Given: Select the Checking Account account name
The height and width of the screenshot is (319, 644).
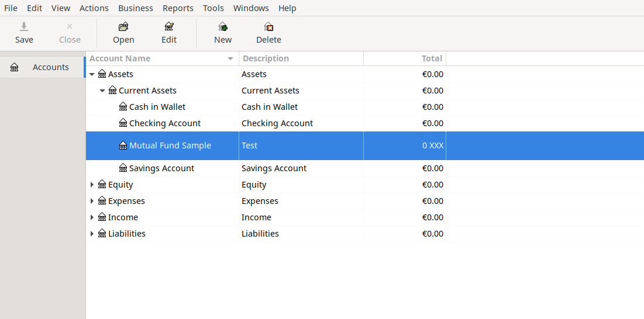Looking at the screenshot, I should [x=165, y=123].
